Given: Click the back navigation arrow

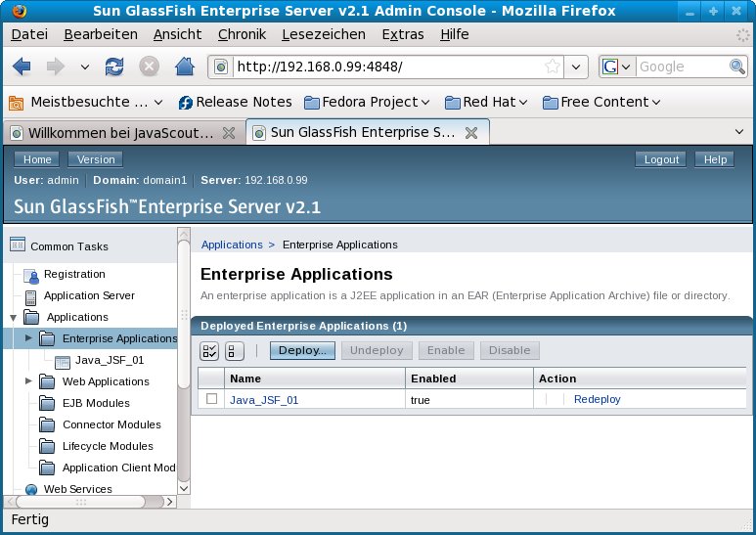Looking at the screenshot, I should coord(22,67).
